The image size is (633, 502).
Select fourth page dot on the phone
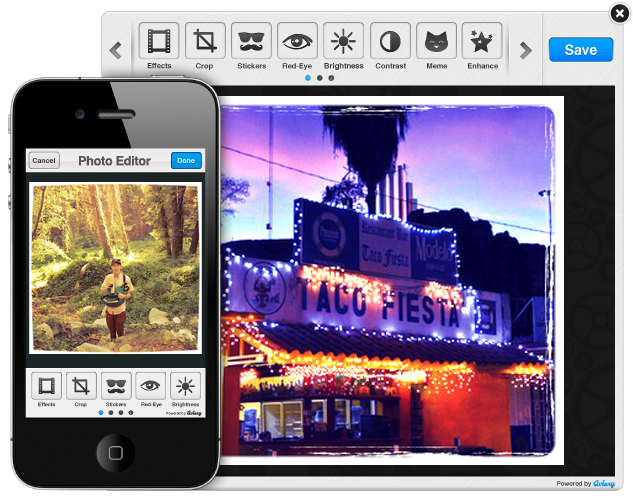point(131,412)
